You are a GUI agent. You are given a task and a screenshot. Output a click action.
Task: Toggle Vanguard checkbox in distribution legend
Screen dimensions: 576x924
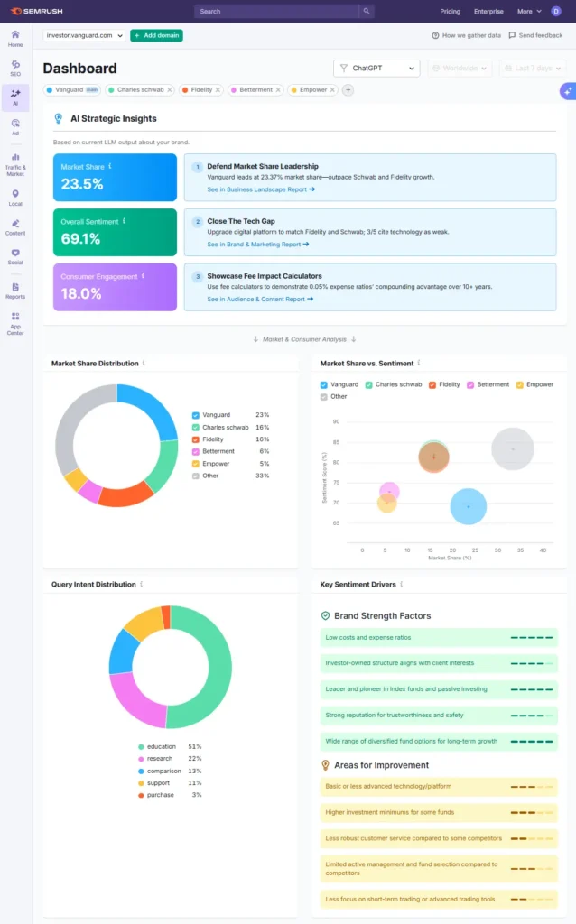point(196,415)
